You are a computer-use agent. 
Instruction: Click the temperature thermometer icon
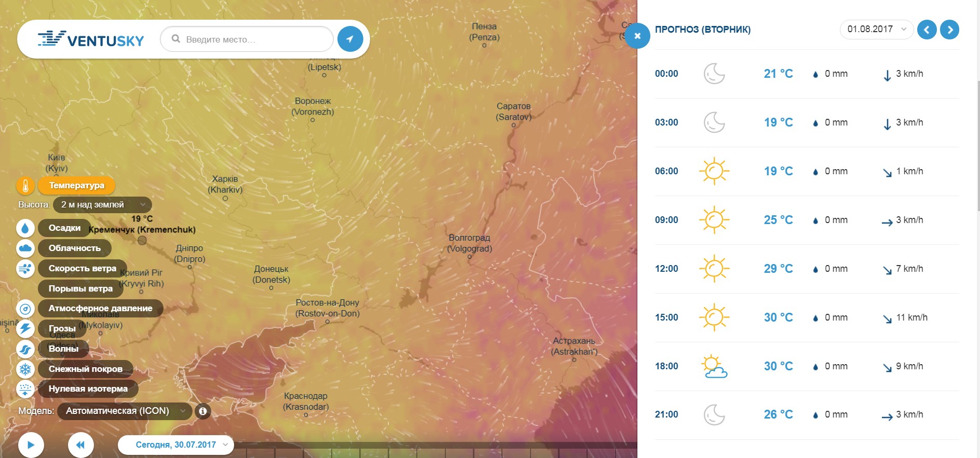[25, 185]
